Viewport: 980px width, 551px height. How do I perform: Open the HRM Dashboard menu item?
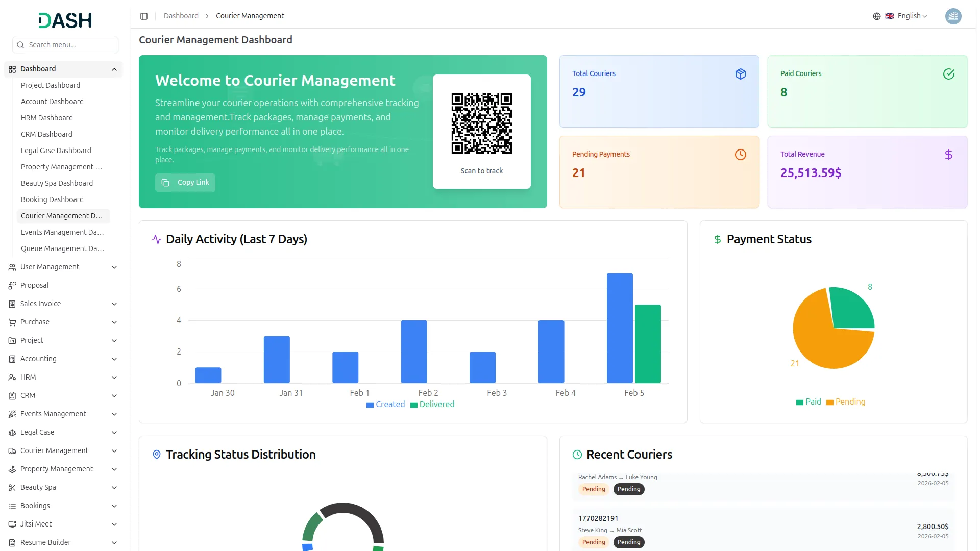[47, 118]
